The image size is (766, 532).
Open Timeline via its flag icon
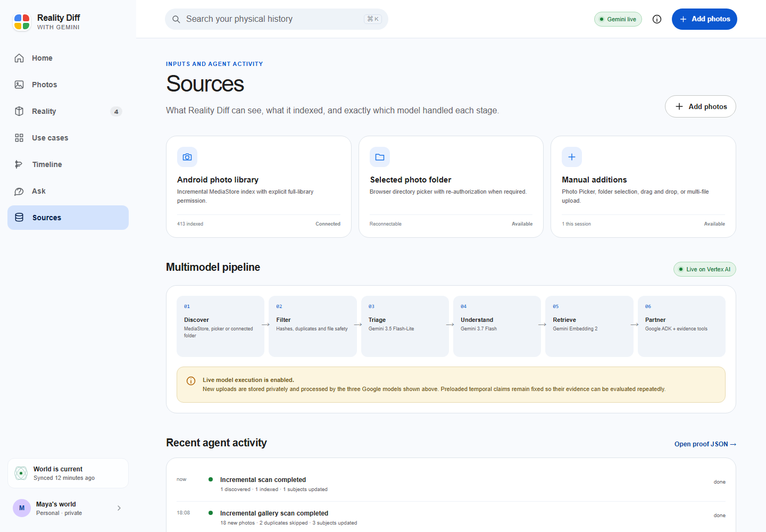coord(19,164)
